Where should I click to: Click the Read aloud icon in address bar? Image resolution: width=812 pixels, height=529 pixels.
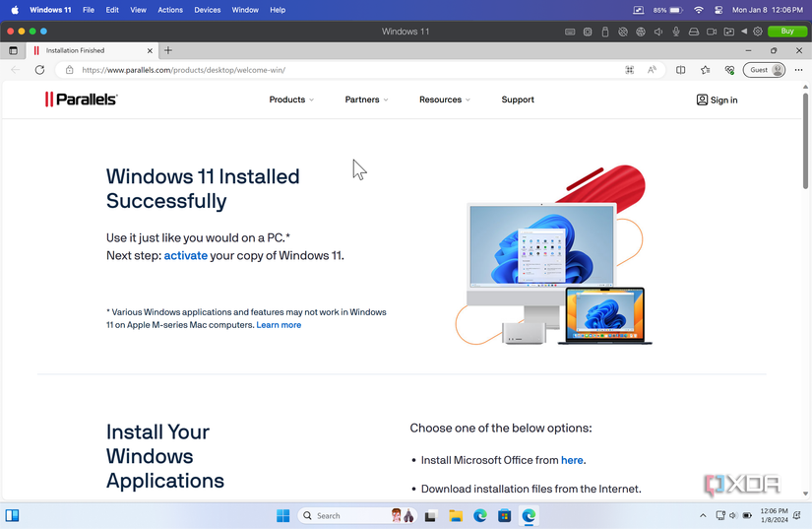(x=652, y=70)
